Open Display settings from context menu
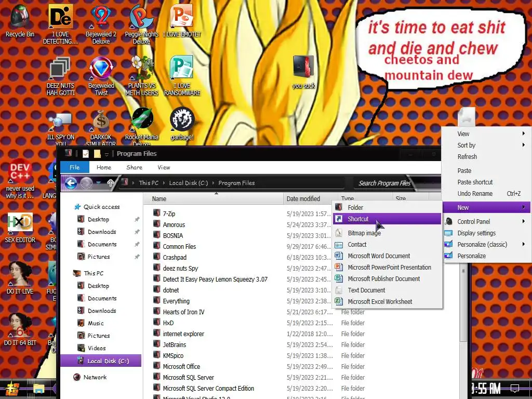The width and height of the screenshot is (532, 399). (x=487, y=233)
